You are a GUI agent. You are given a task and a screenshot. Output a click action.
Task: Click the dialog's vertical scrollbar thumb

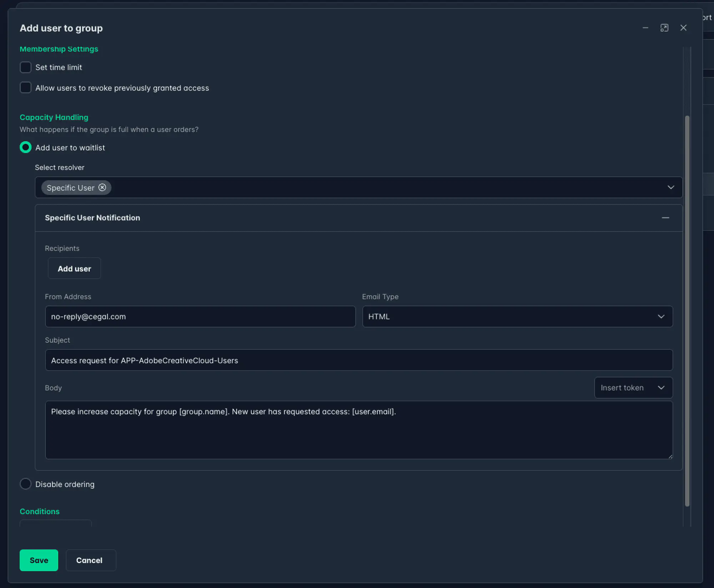[x=687, y=310]
